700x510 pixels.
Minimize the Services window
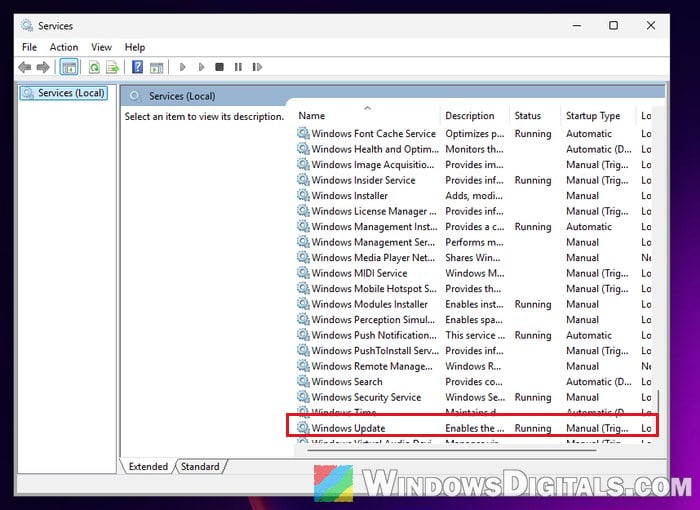click(577, 25)
